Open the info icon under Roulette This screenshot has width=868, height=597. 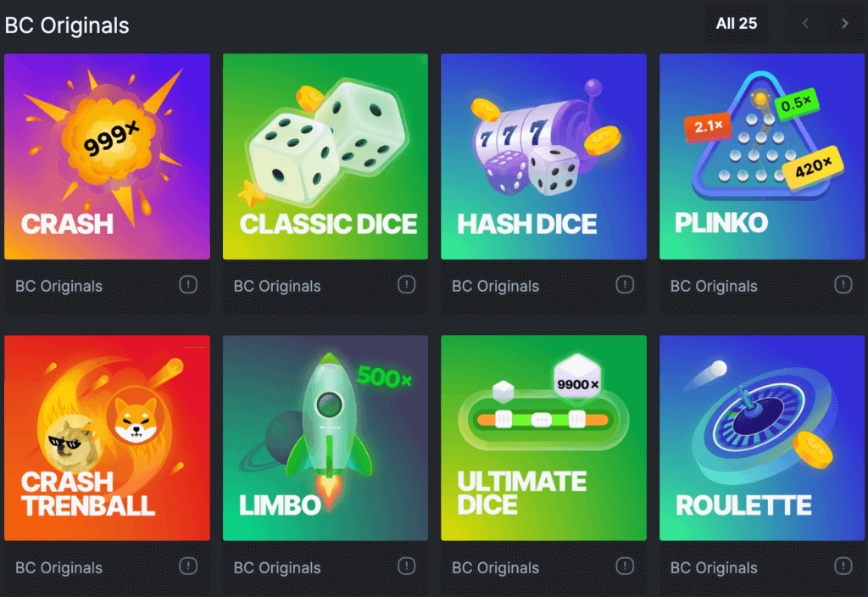(843, 566)
